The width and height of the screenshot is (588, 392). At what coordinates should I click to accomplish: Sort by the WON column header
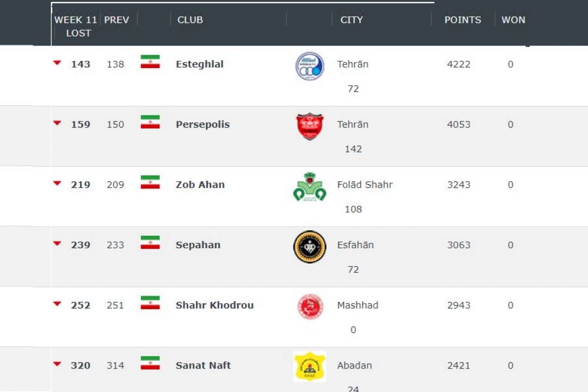pyautogui.click(x=513, y=20)
